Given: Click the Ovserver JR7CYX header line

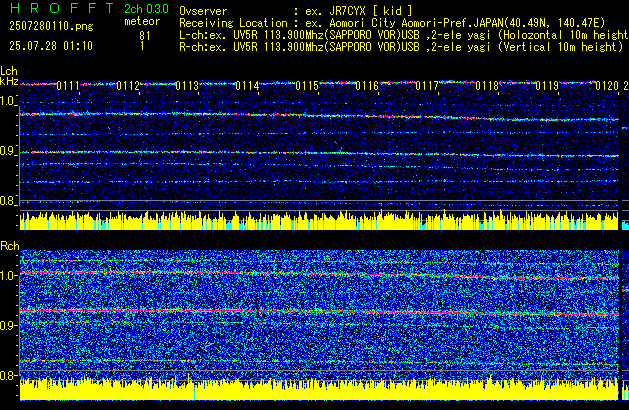Looking at the screenshot, I should [x=296, y=11].
